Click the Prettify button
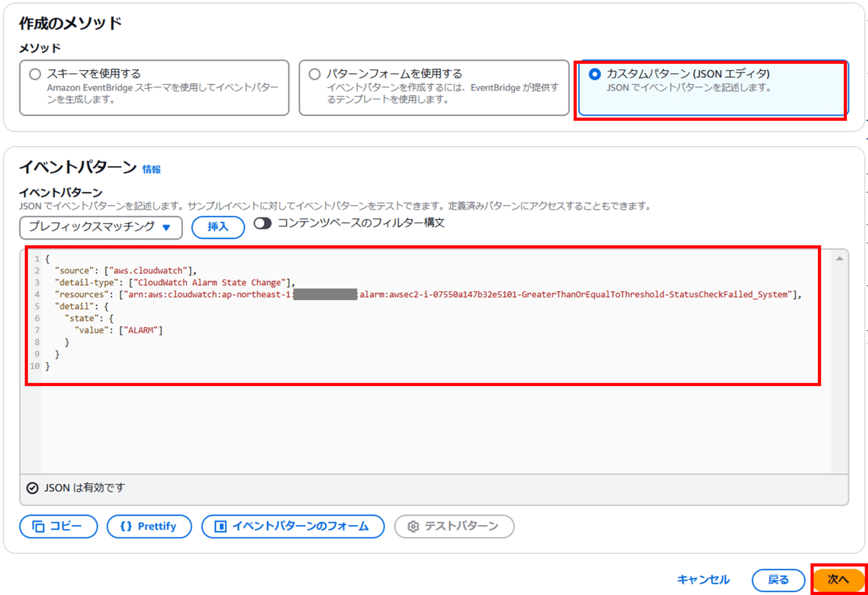 pyautogui.click(x=149, y=526)
